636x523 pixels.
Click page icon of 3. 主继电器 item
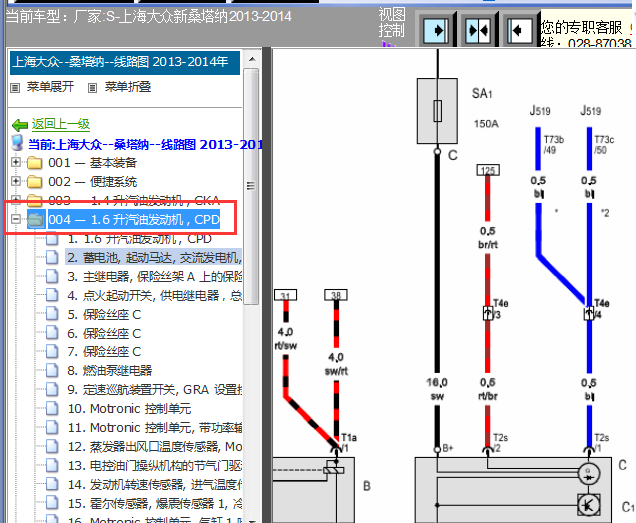52,276
